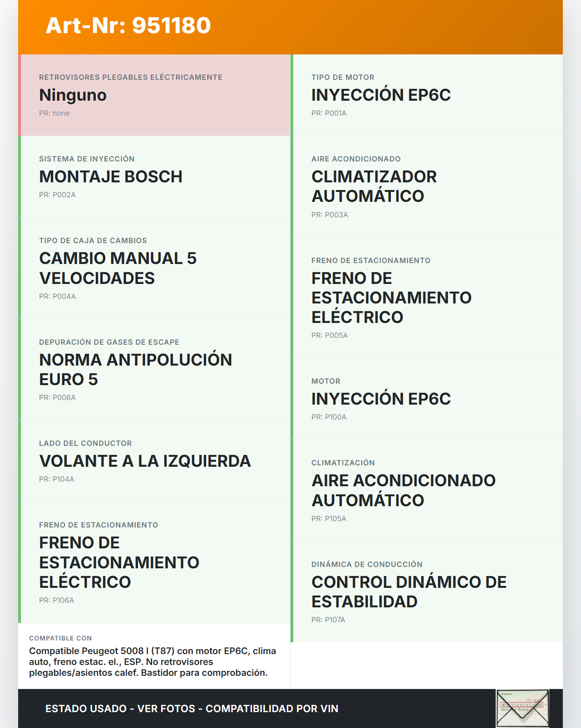Screen dimensions: 581x728
Task: Click the Art-Nr: 951180 header title
Action: 128,25
